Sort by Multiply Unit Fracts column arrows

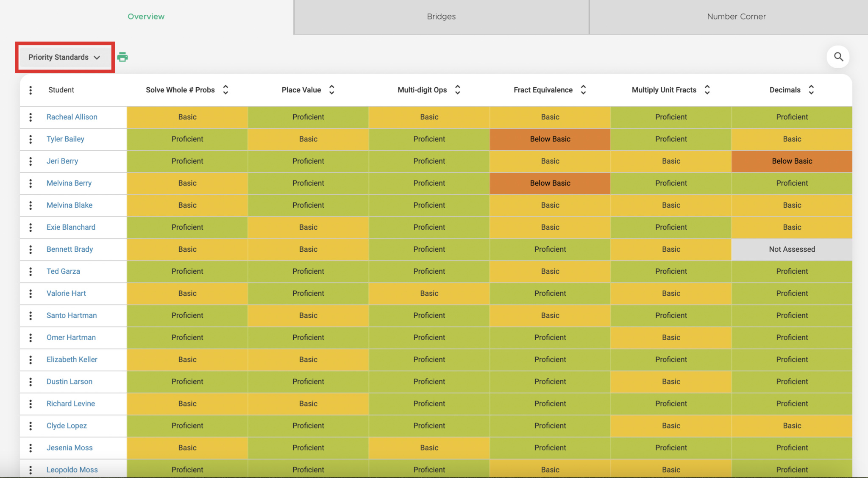(707, 90)
